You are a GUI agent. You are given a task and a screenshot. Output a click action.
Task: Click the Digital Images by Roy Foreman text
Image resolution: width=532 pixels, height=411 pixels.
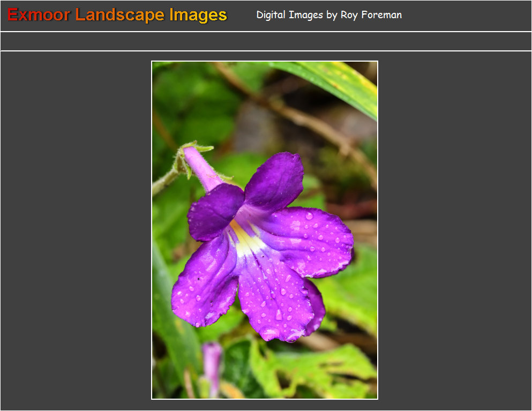click(328, 15)
